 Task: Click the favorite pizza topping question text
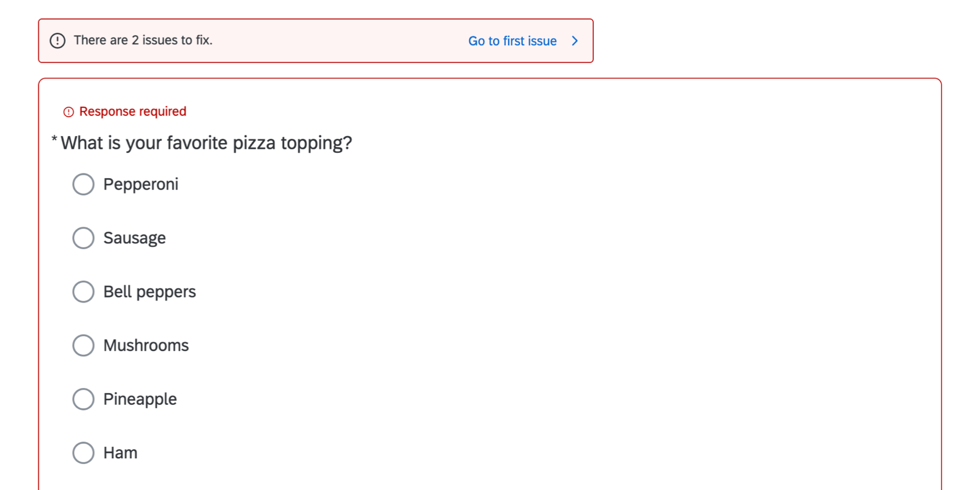point(206,143)
